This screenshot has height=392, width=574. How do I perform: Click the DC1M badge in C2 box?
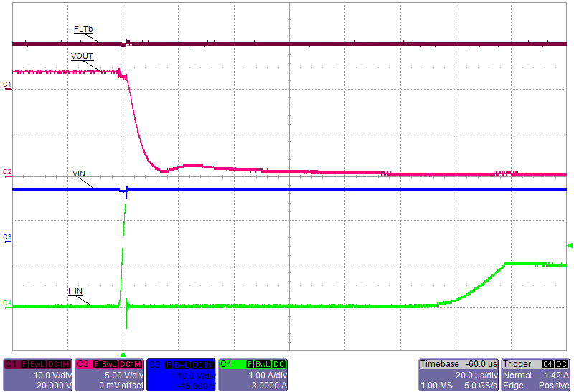click(x=131, y=364)
